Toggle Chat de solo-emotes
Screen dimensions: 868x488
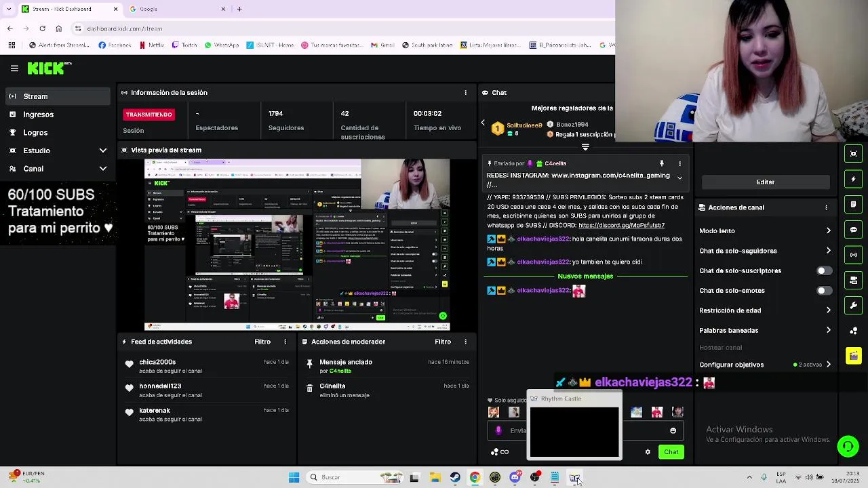(x=824, y=291)
